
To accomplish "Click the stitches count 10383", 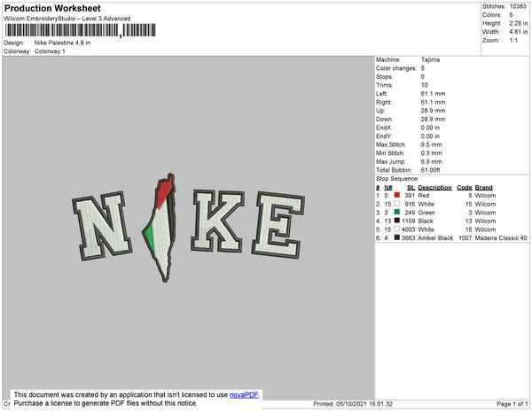I will coord(518,6).
